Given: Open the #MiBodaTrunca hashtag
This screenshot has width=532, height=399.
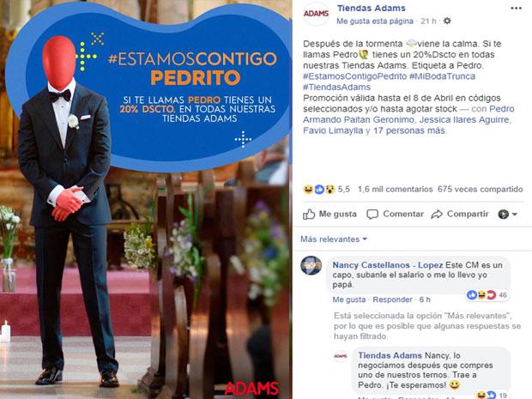Looking at the screenshot, I should click(442, 76).
